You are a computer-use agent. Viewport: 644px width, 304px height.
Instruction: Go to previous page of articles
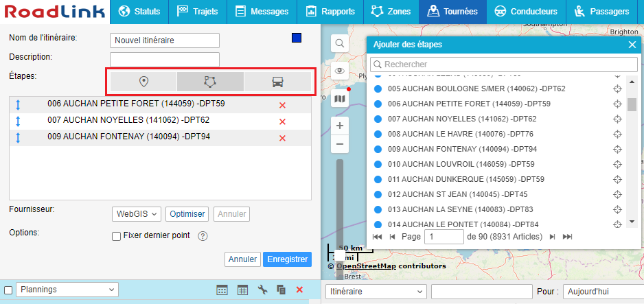point(392,237)
